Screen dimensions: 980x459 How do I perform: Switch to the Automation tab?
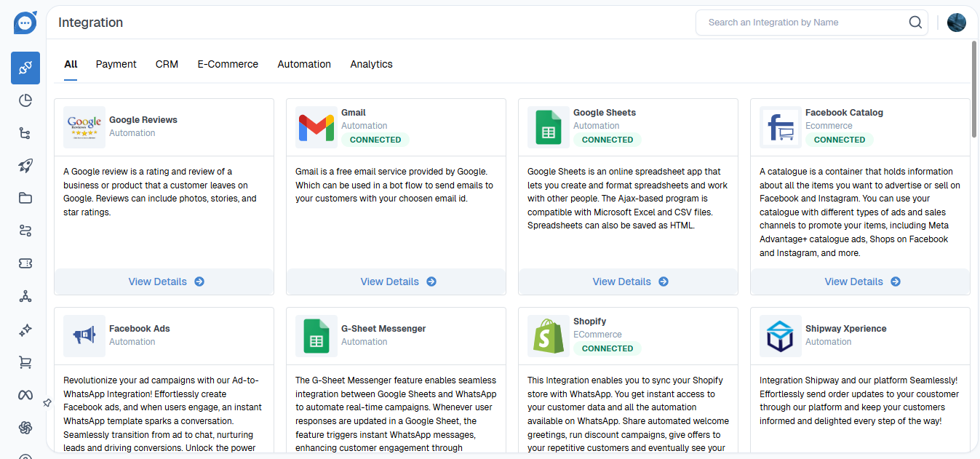(x=304, y=64)
